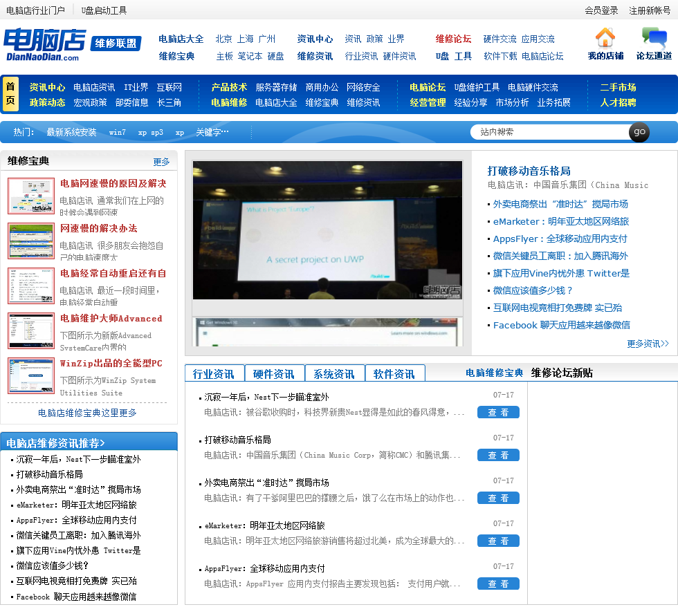
Task: Open 微信应该值多少钱？ in blue news list
Action: tap(532, 290)
